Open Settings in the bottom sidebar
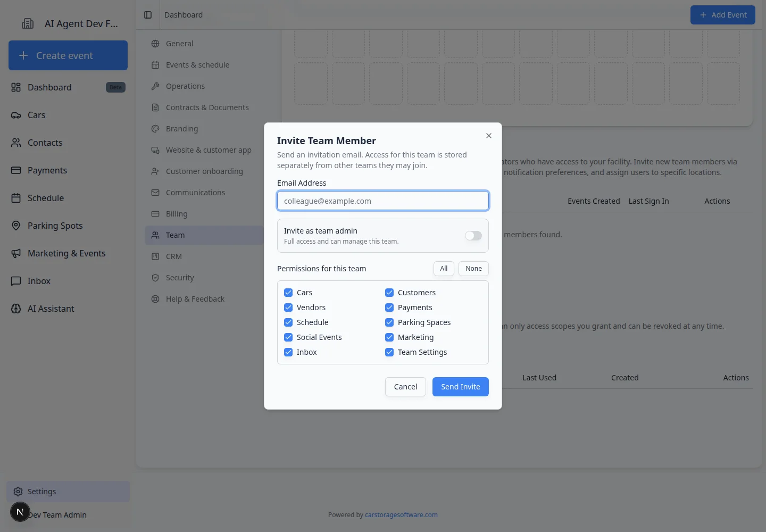 [x=68, y=492]
